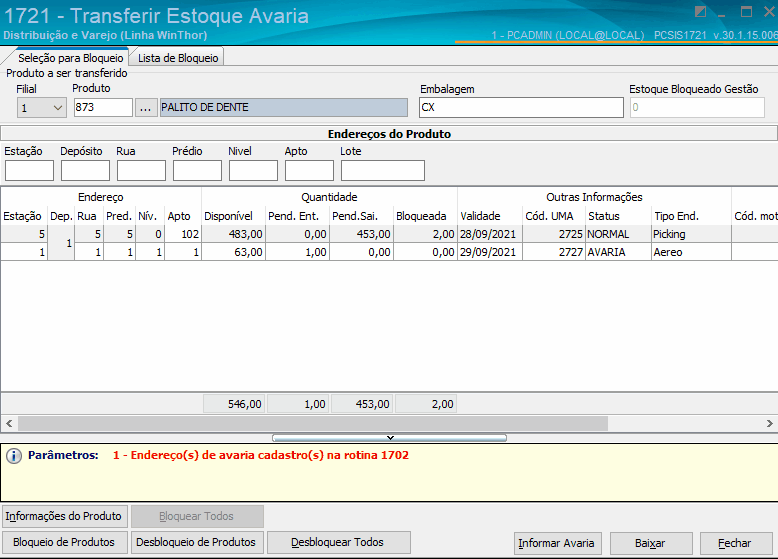Focus the Depósito filter field
This screenshot has height=559, width=778.
pos(85,171)
